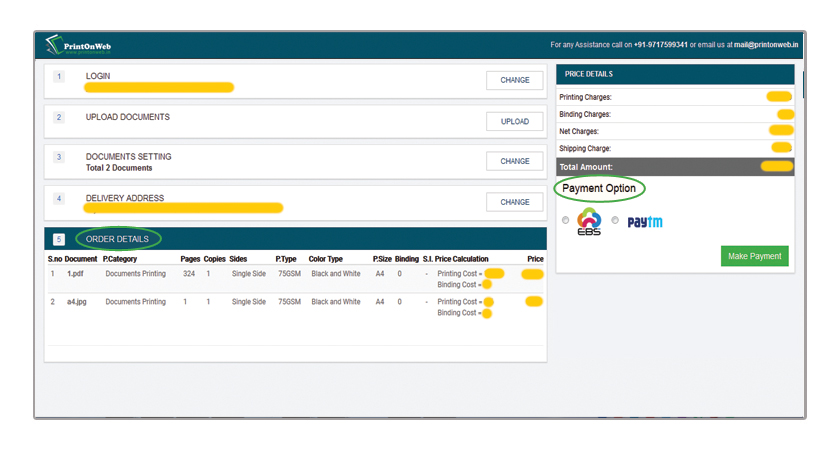The image size is (840, 450).
Task: Click the 'Net Charges:' label
Action: pyautogui.click(x=579, y=132)
